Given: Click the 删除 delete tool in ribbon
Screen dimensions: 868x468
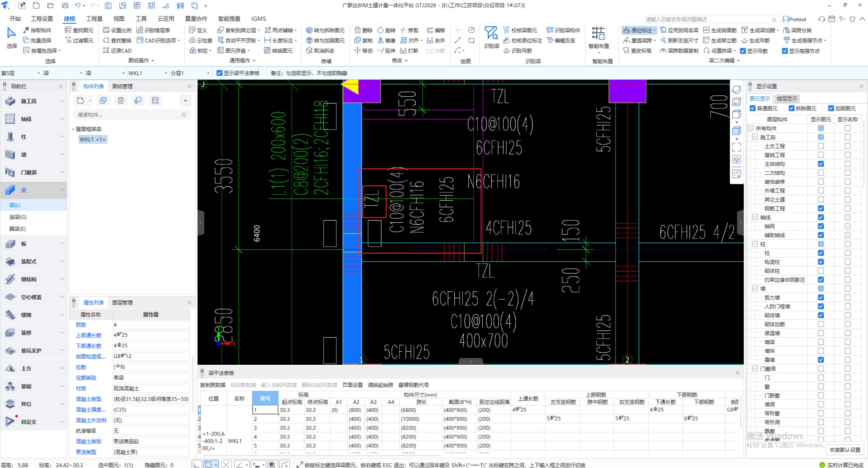Looking at the screenshot, I should coord(363,30).
